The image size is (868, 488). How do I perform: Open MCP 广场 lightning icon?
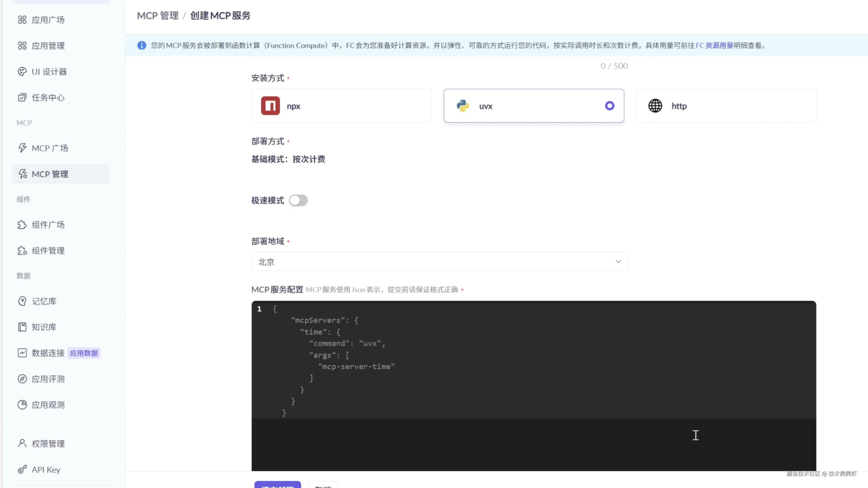tap(22, 148)
